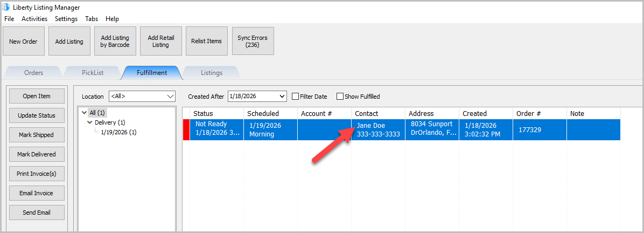This screenshot has width=644, height=233.
Task: Open the Created After date picker
Action: pos(257,97)
